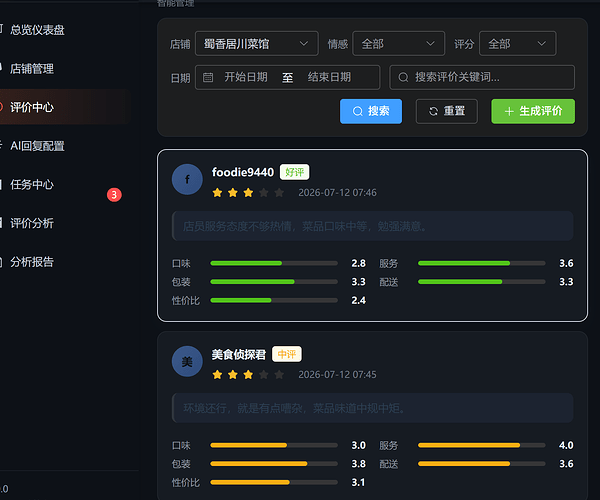Set the 结束日期 field

tap(329, 77)
